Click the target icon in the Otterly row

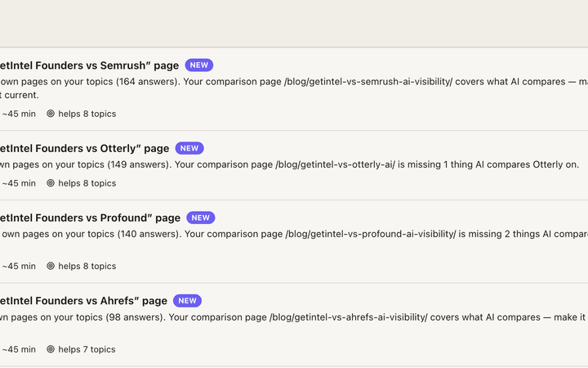click(51, 183)
